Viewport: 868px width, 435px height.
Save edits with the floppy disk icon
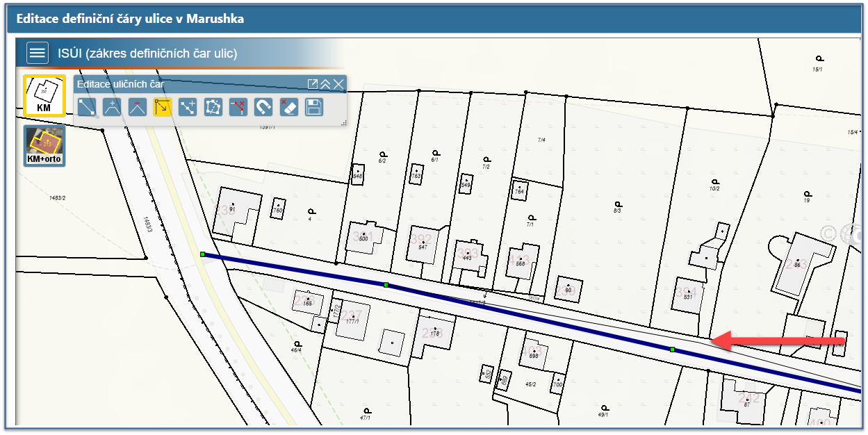tap(313, 107)
